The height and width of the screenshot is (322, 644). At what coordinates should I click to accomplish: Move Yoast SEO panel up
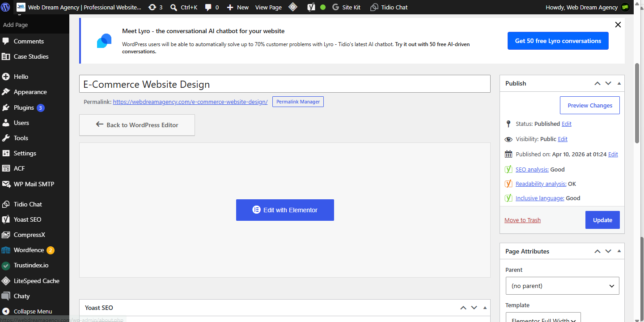pos(463,308)
